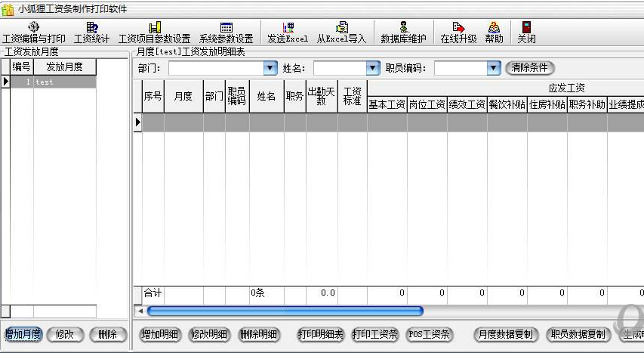The height and width of the screenshot is (353, 644).
Task: Click the 基本工资 column header
Action: (x=387, y=105)
